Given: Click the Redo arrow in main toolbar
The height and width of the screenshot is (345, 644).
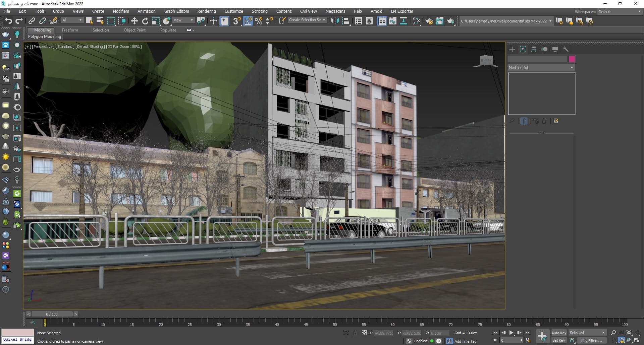Looking at the screenshot, I should (x=19, y=21).
